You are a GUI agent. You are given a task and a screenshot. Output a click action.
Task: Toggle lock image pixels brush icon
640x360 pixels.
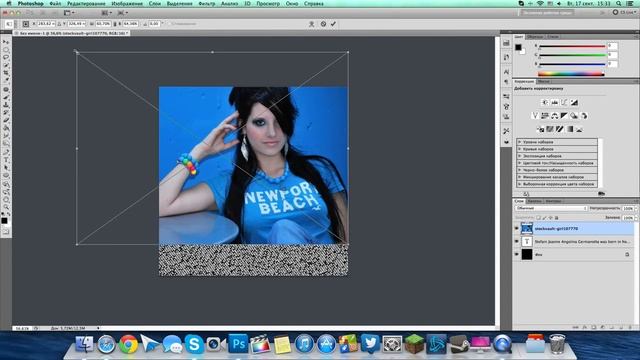point(544,218)
